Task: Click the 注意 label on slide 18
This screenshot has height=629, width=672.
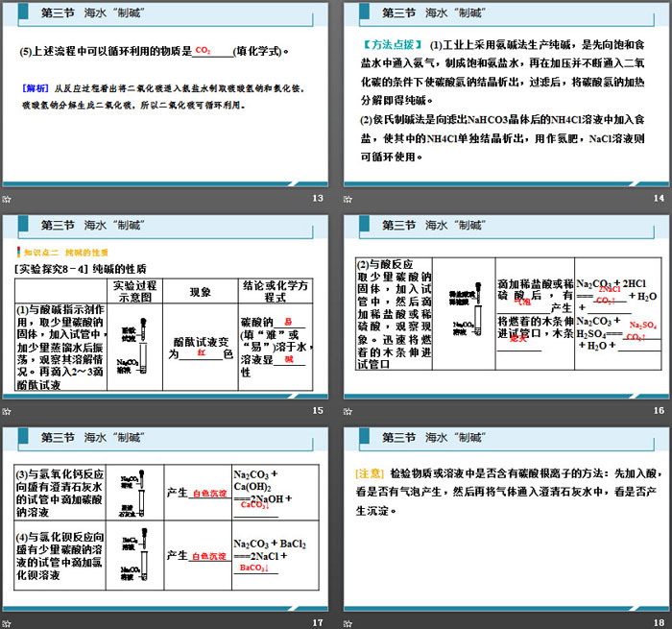Action: click(371, 473)
